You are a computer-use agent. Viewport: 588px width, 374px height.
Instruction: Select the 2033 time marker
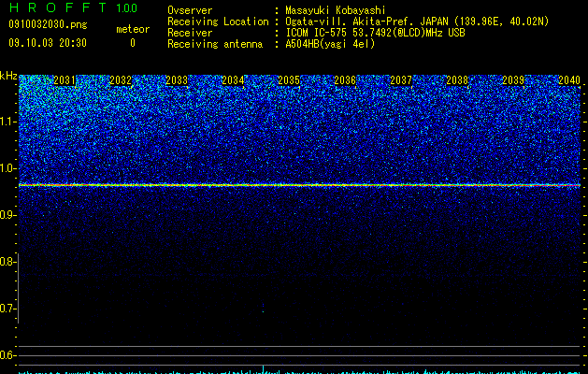point(177,80)
